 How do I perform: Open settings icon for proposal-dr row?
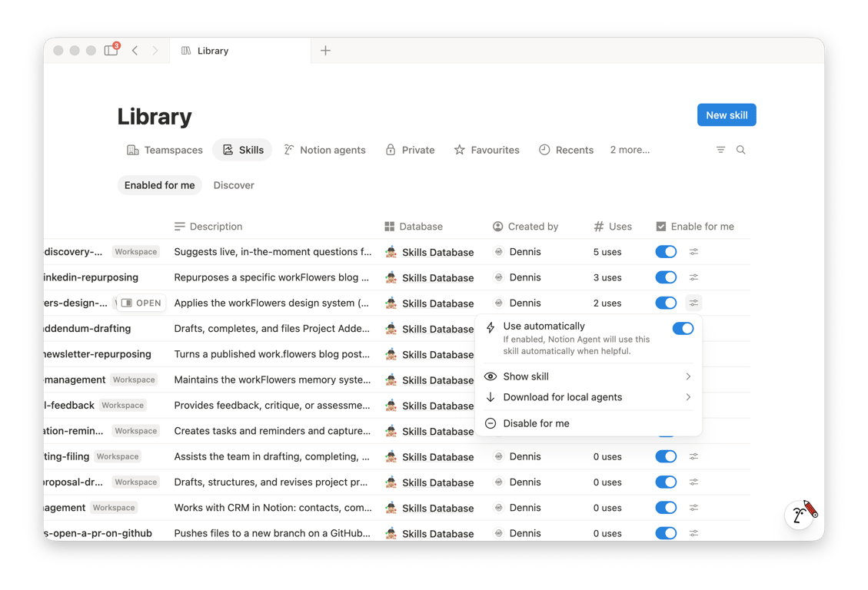click(x=693, y=482)
